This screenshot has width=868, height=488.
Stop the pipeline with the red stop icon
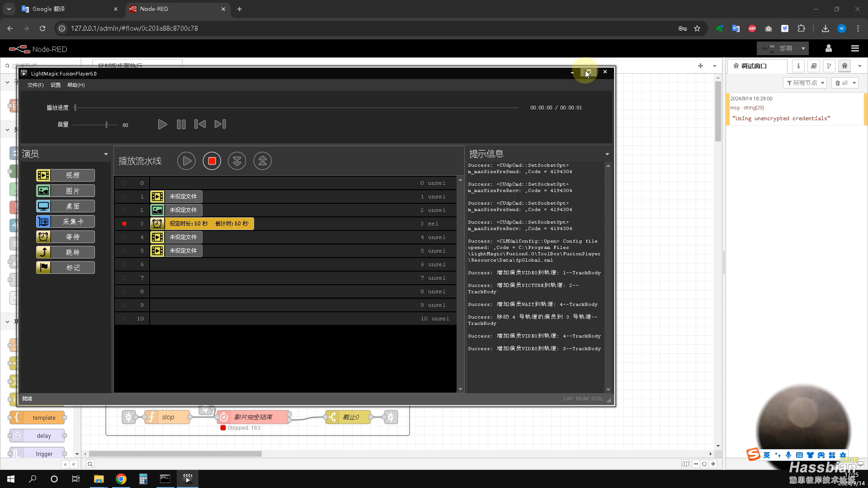coord(212,161)
